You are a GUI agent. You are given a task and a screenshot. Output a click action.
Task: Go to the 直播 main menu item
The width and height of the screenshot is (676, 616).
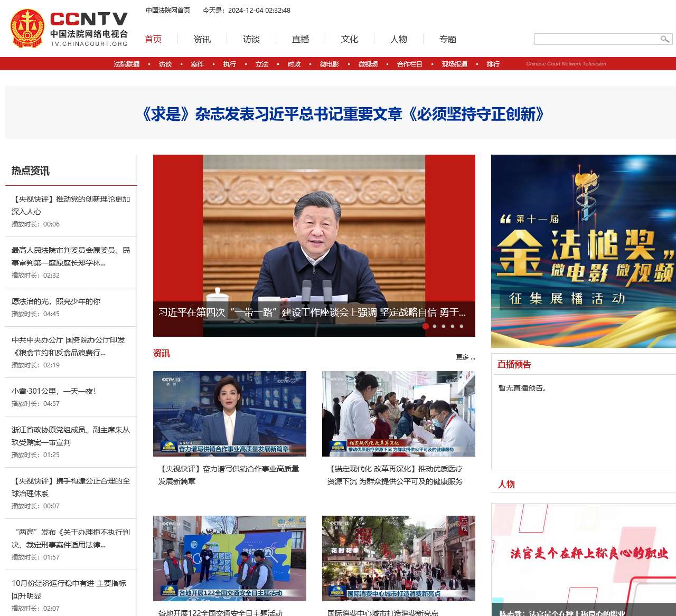click(301, 39)
